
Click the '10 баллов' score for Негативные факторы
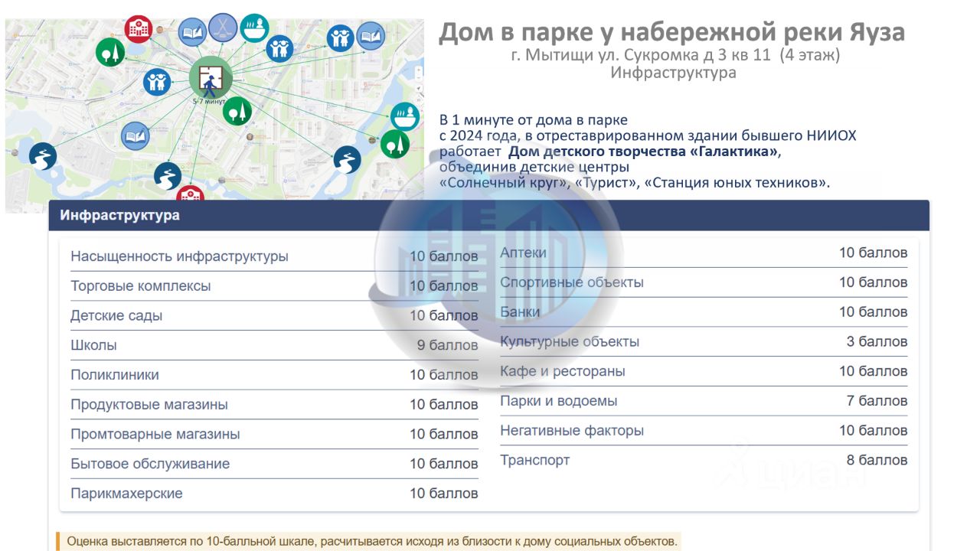coord(874,431)
